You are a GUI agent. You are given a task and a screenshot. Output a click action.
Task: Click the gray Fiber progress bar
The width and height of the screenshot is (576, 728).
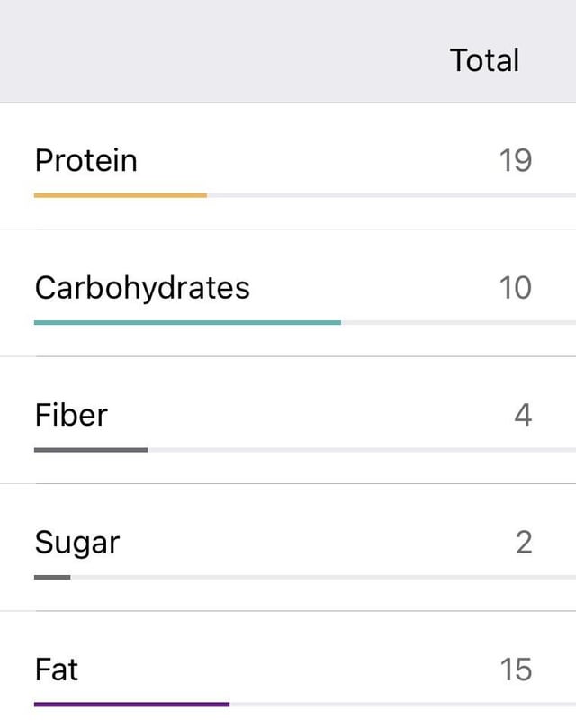pyautogui.click(x=91, y=450)
